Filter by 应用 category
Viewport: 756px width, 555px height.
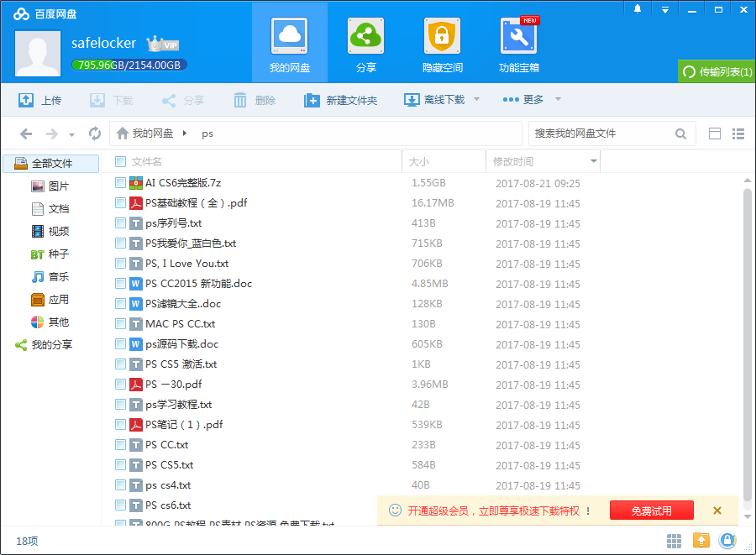pyautogui.click(x=50, y=299)
